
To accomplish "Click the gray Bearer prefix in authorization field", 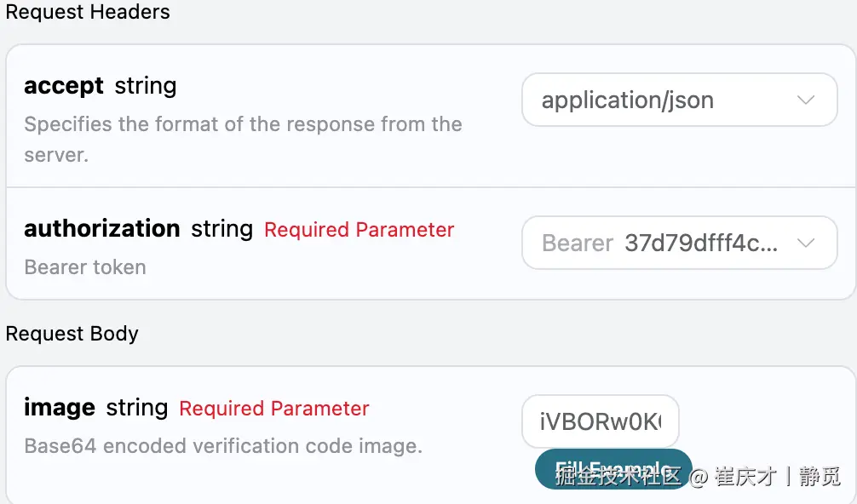I will tap(578, 243).
